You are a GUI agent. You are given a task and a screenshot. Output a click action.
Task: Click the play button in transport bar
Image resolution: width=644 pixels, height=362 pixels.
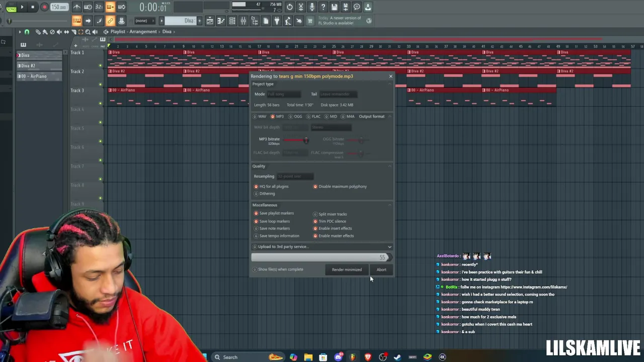tap(22, 7)
